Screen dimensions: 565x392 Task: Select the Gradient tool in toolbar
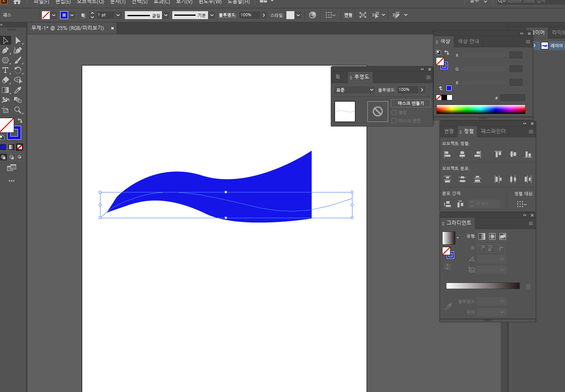[x=5, y=90]
